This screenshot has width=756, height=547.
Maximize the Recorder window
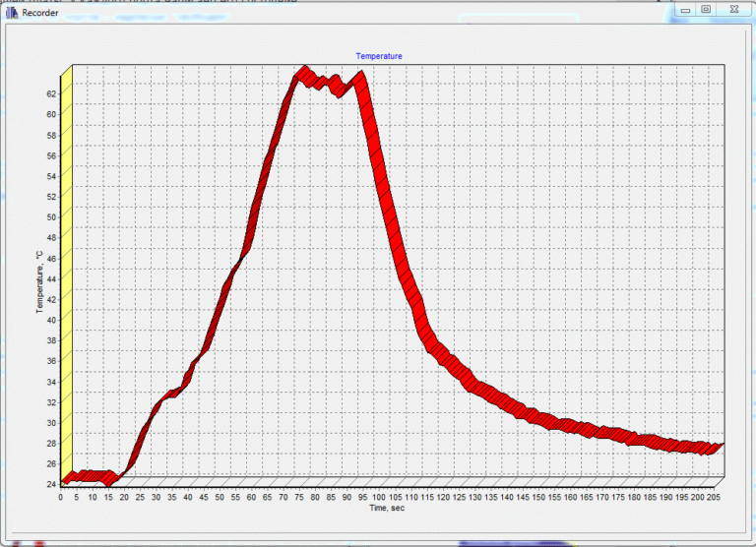(706, 10)
